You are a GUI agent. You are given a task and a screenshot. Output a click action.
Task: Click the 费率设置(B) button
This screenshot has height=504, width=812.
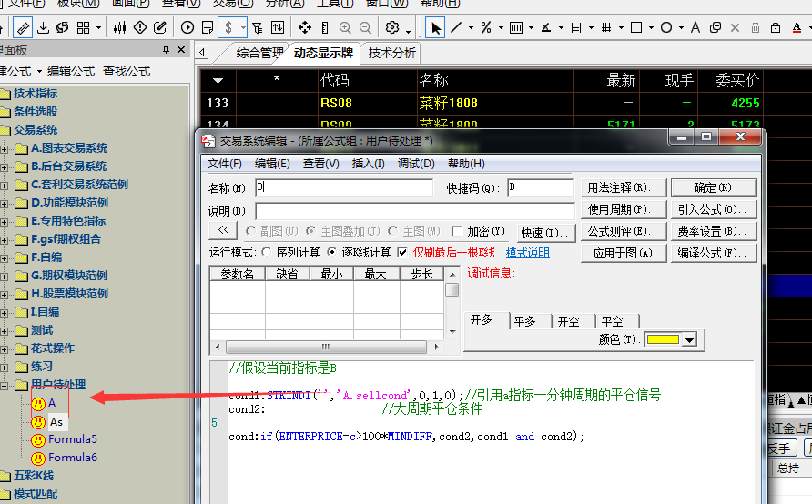713,231
